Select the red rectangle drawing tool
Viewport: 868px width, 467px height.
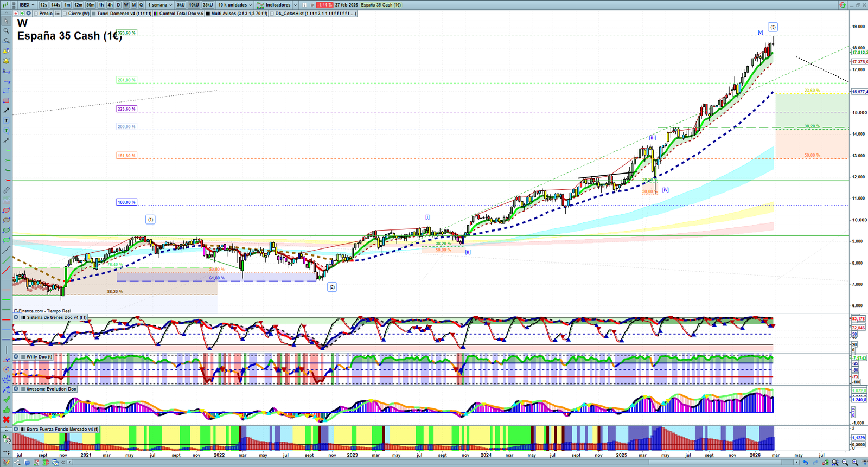(x=7, y=101)
